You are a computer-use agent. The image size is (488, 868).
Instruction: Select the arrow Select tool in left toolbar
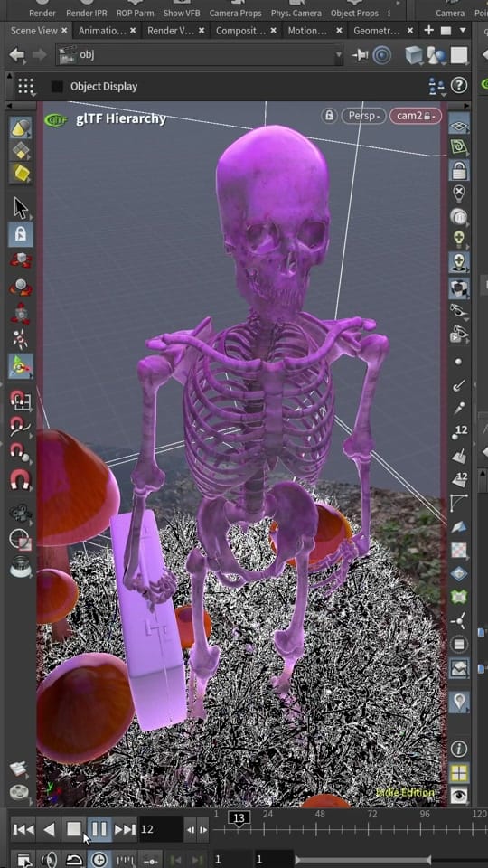(21, 209)
